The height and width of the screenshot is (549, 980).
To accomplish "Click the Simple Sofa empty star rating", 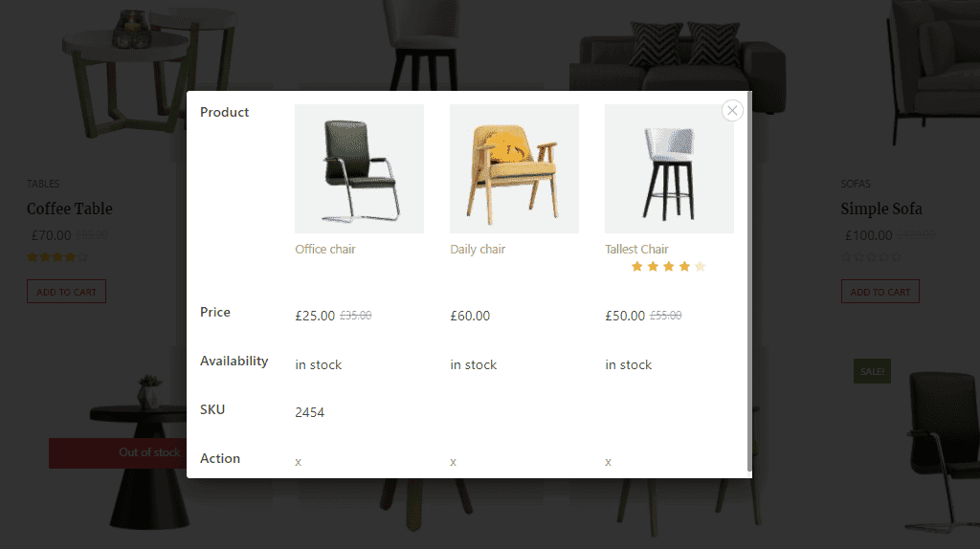I will (x=871, y=257).
